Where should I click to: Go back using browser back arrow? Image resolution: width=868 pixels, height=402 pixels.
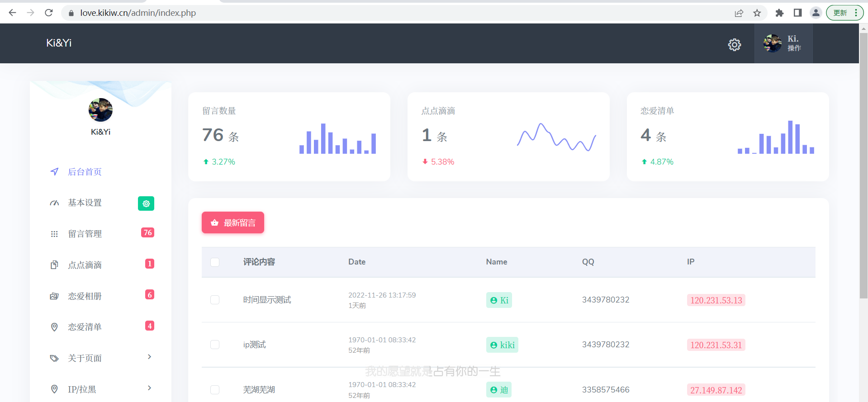pyautogui.click(x=13, y=13)
